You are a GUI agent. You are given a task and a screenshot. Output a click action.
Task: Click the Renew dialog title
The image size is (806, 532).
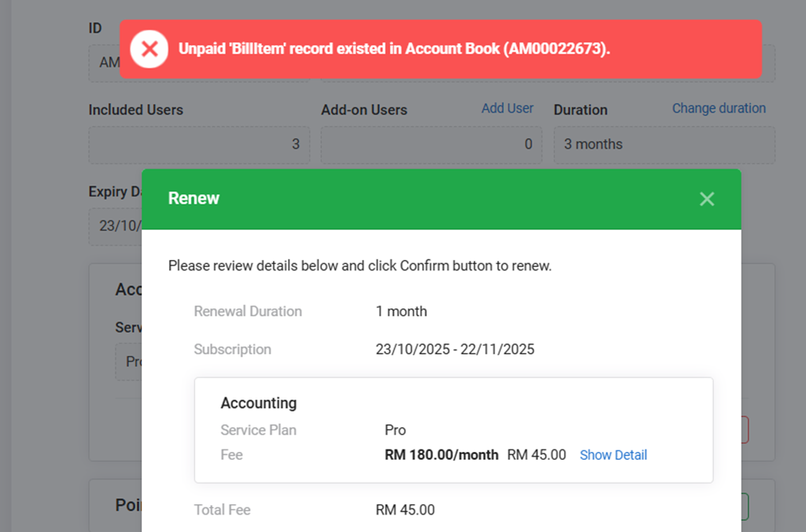[194, 198]
